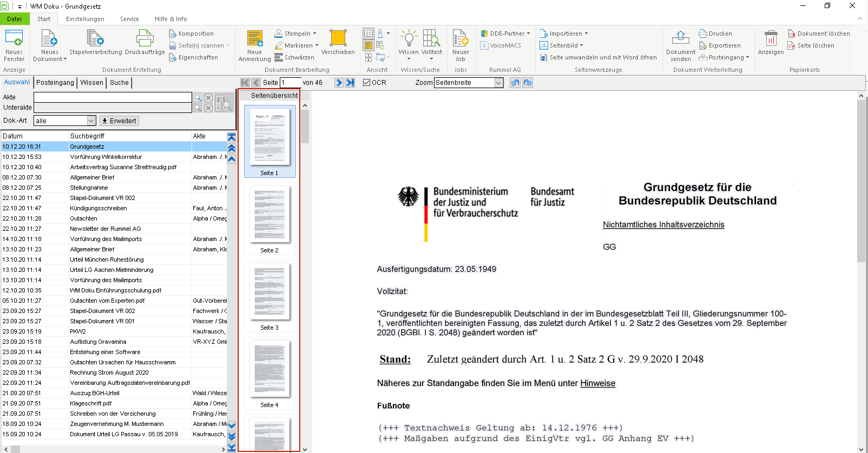Click the thumbnail panel scrollbar thumb
Viewport: 868px width, 453px height.
(x=305, y=126)
